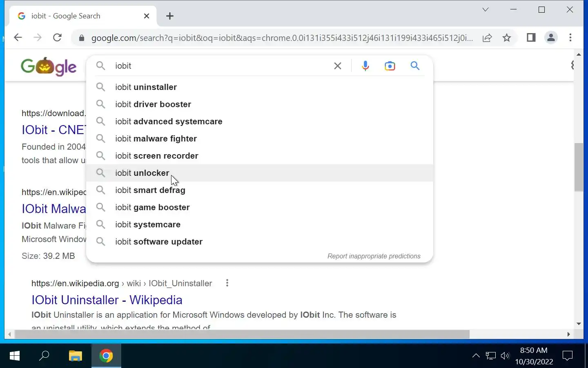
Task: Click the horizontal scroll left arrow
Action: click(x=9, y=334)
